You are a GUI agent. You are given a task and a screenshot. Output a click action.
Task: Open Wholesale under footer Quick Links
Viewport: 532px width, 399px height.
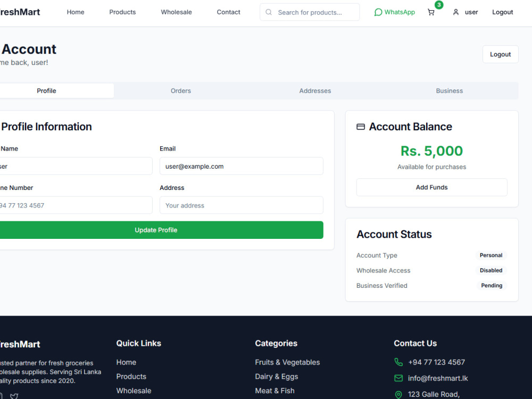pyautogui.click(x=134, y=390)
